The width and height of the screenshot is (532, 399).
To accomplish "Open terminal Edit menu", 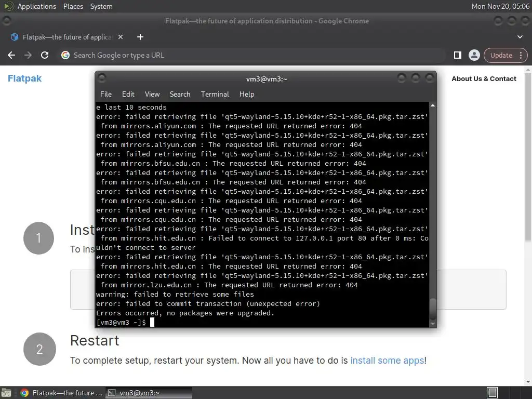I will click(128, 95).
